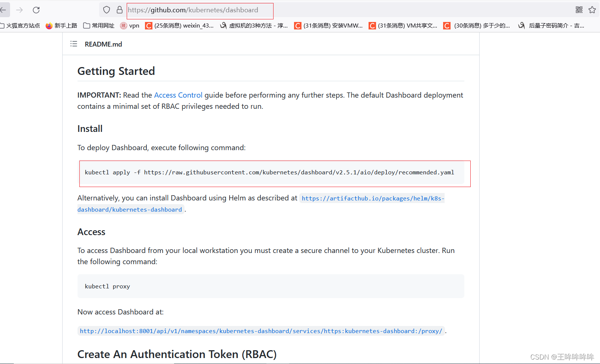
Task: Follow the Access Control link
Action: 178,95
